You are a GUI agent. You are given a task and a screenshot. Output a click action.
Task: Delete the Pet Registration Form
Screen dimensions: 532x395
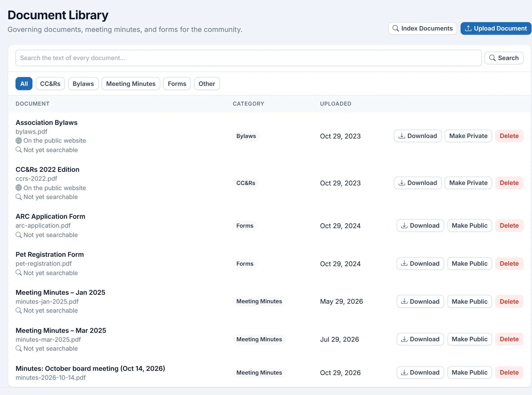tap(509, 264)
